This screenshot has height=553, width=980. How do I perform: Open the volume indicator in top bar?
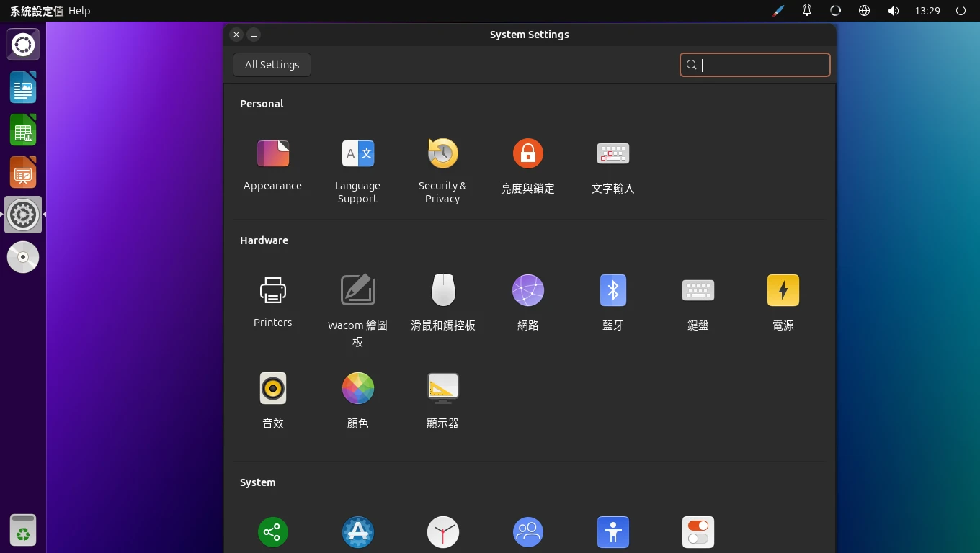(894, 11)
